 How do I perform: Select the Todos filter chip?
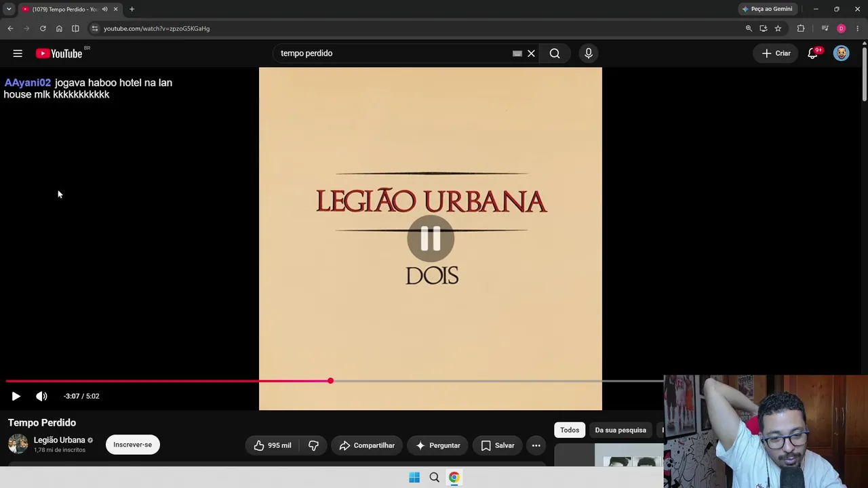[x=570, y=430]
